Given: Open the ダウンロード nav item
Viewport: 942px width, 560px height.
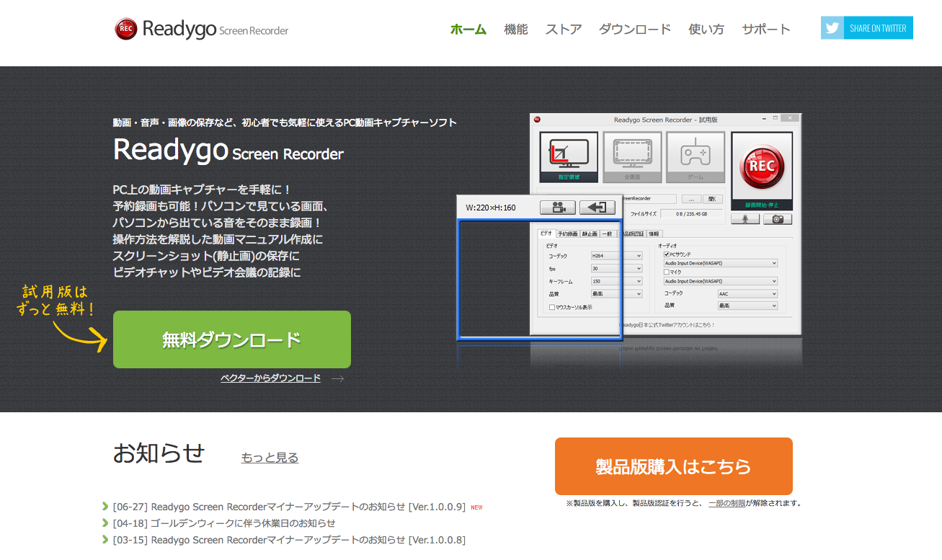Looking at the screenshot, I should [635, 30].
